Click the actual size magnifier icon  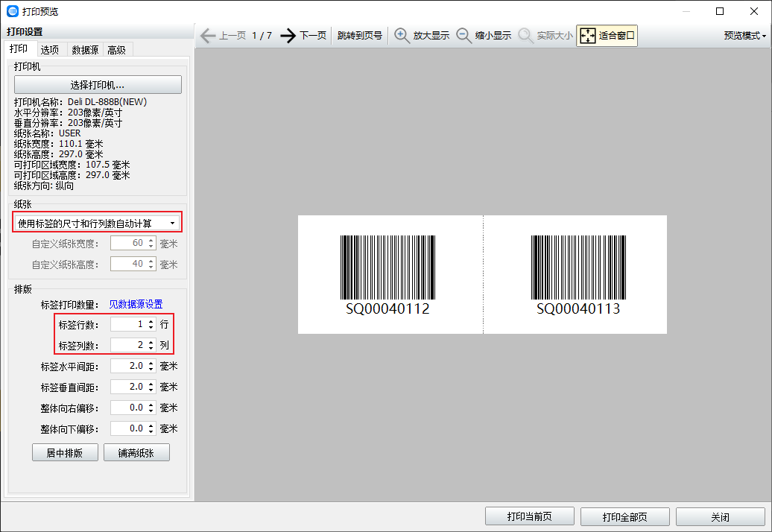(526, 36)
